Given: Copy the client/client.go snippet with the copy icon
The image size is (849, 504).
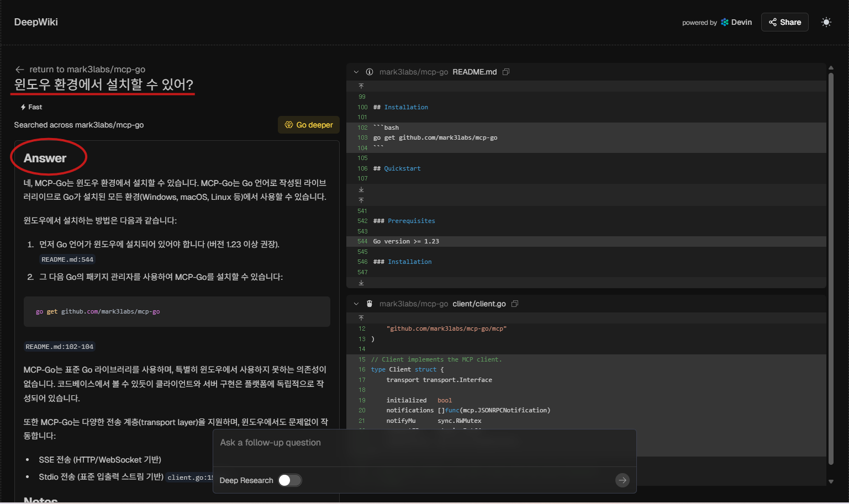Looking at the screenshot, I should (515, 304).
